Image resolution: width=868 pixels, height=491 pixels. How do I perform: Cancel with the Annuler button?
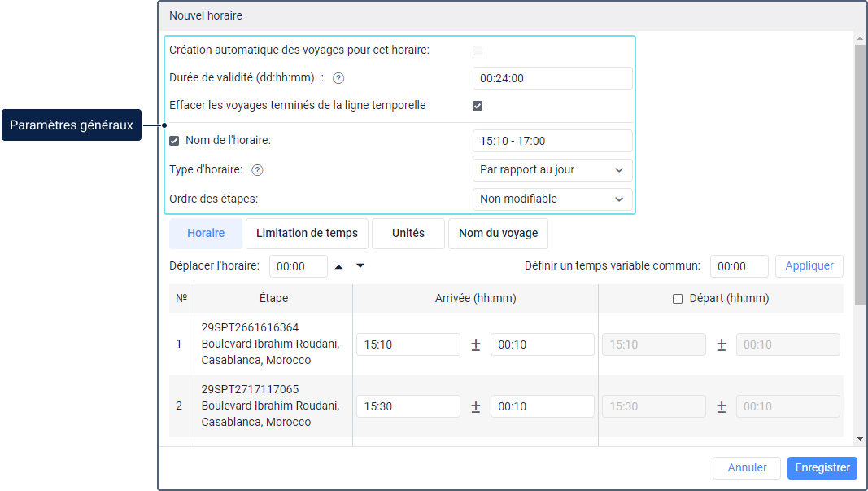747,467
